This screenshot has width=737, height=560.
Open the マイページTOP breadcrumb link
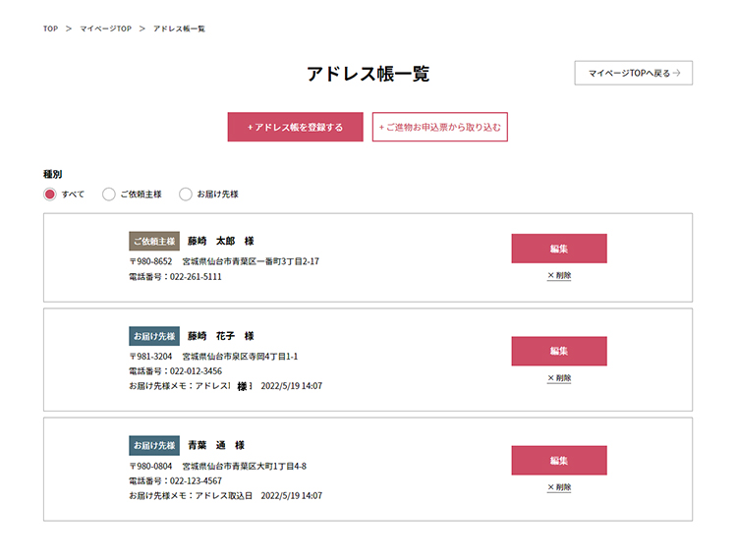pos(105,28)
